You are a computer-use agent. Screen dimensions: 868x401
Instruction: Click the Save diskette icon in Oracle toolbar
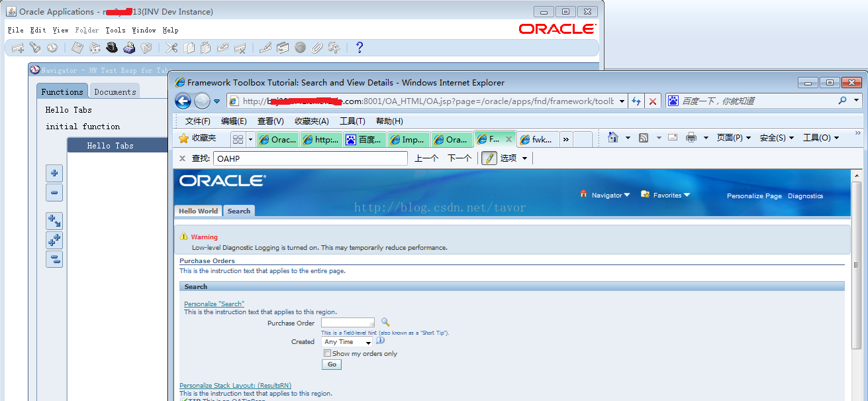tap(77, 48)
